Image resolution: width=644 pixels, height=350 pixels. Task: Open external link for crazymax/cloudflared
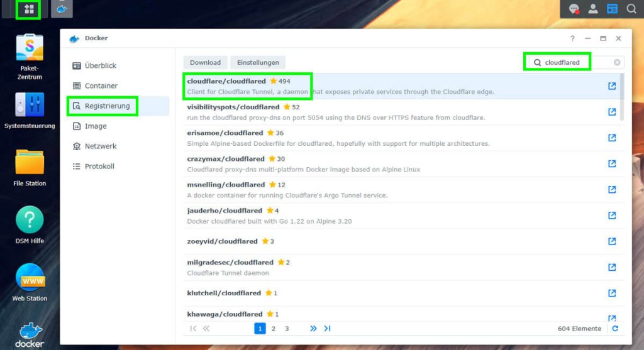click(x=612, y=163)
